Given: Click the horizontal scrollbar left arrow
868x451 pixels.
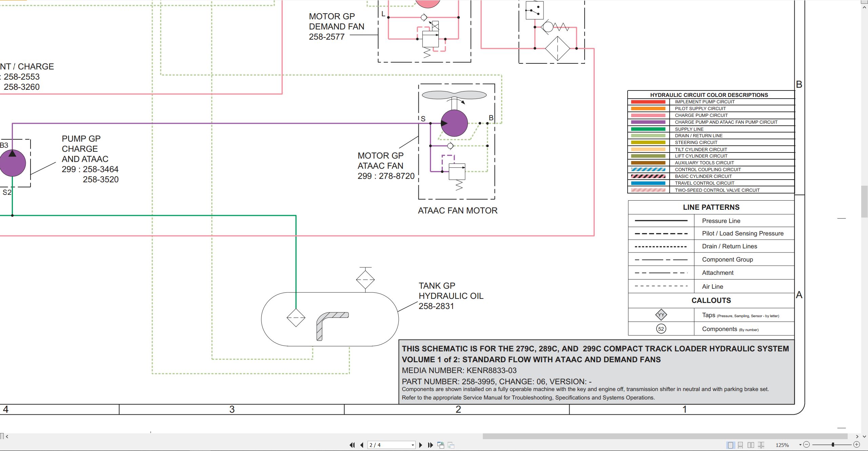Looking at the screenshot, I should 7,436.
